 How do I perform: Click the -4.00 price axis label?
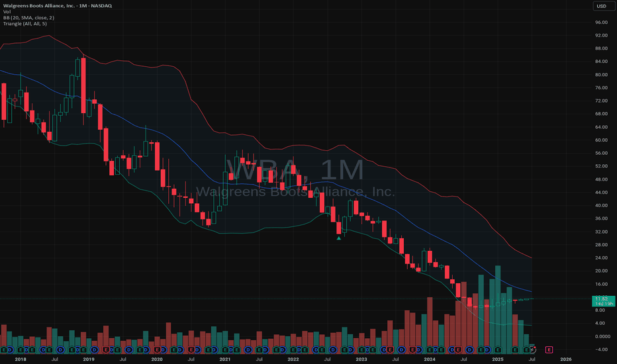pos(601,349)
